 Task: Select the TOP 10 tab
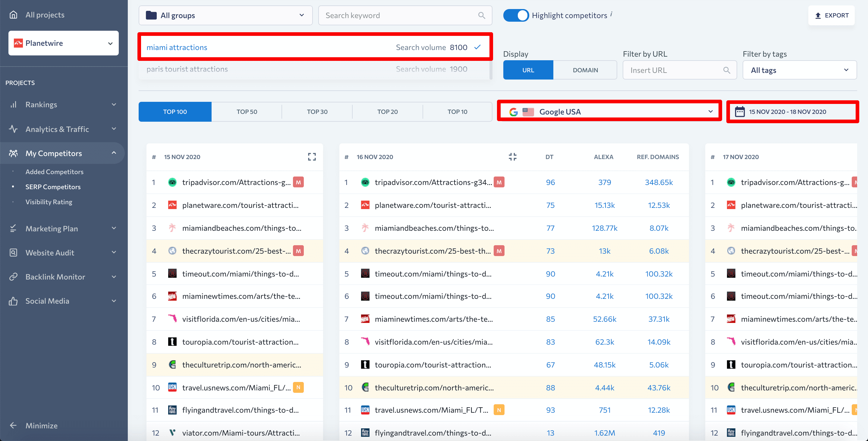click(457, 111)
